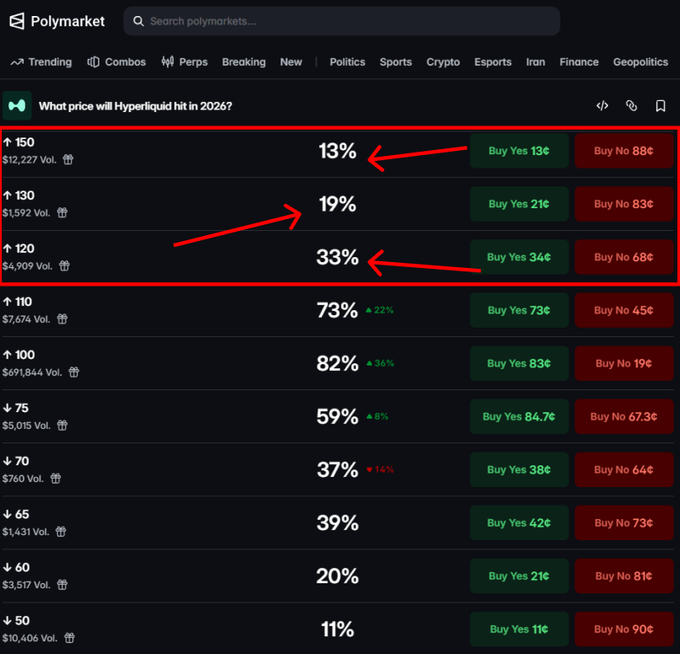Open the Combos tab

[116, 62]
